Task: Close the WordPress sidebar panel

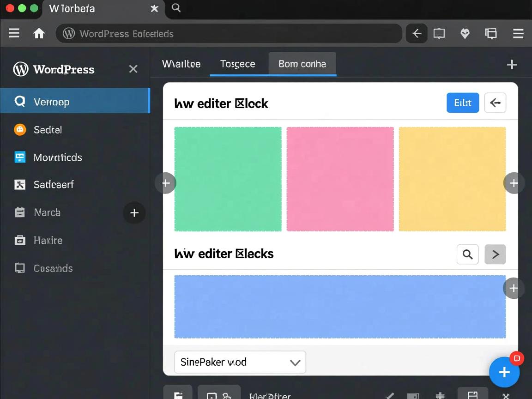Action: click(x=133, y=69)
